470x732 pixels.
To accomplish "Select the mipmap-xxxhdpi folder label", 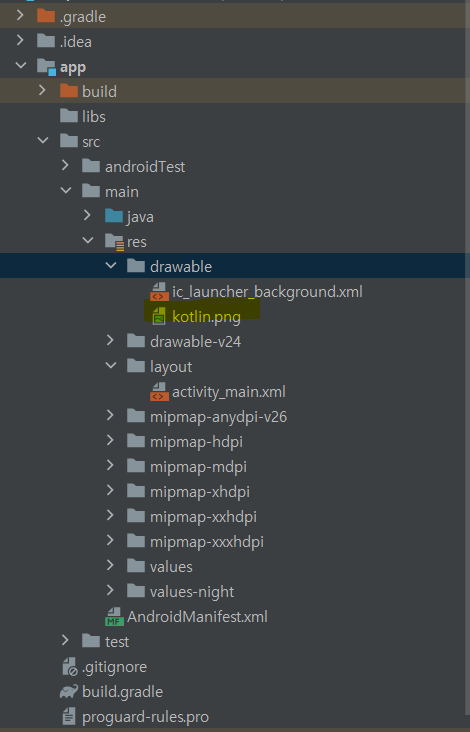I will (x=207, y=542).
